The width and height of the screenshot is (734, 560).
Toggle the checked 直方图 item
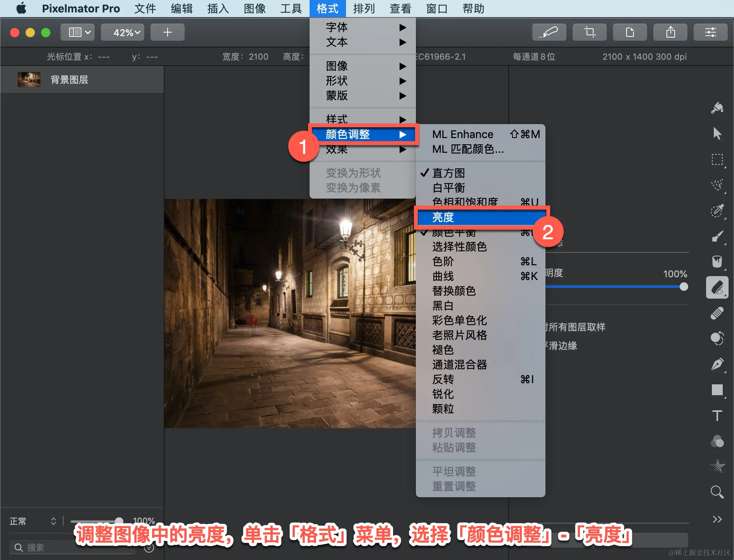(480, 173)
